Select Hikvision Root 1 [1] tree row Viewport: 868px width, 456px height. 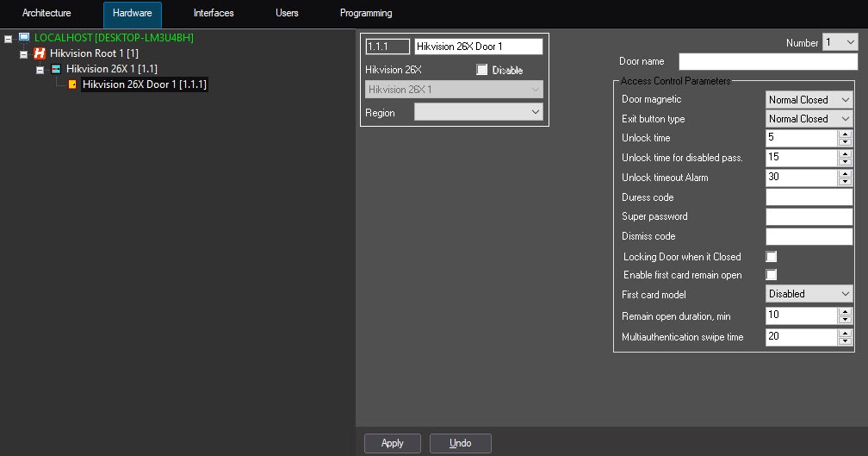coord(94,53)
